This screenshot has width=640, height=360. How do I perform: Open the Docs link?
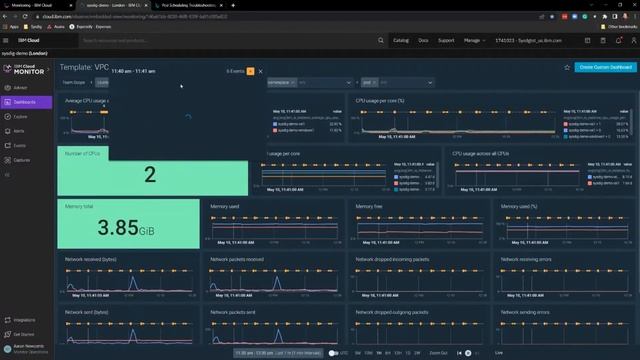pyautogui.click(x=423, y=40)
